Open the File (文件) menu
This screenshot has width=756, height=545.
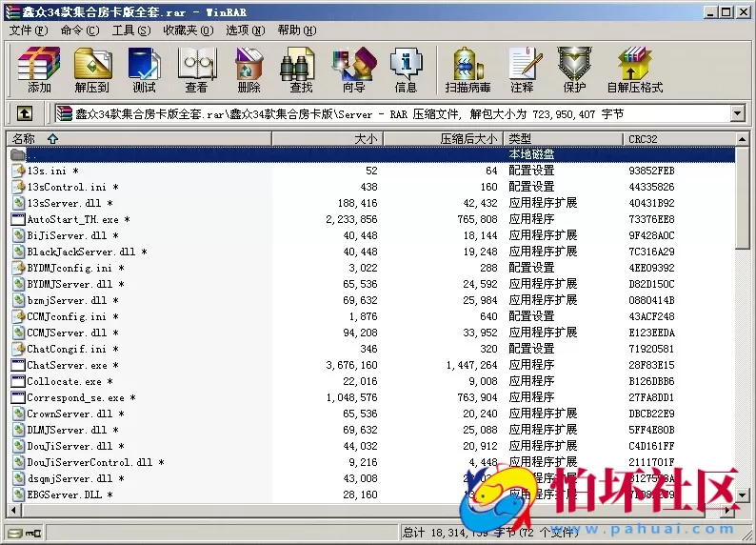[x=29, y=30]
